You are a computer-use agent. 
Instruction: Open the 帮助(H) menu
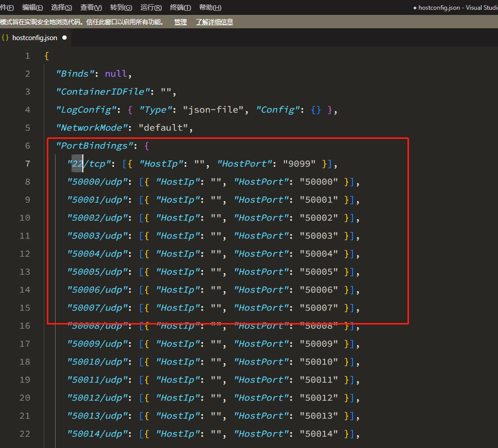coord(210,7)
